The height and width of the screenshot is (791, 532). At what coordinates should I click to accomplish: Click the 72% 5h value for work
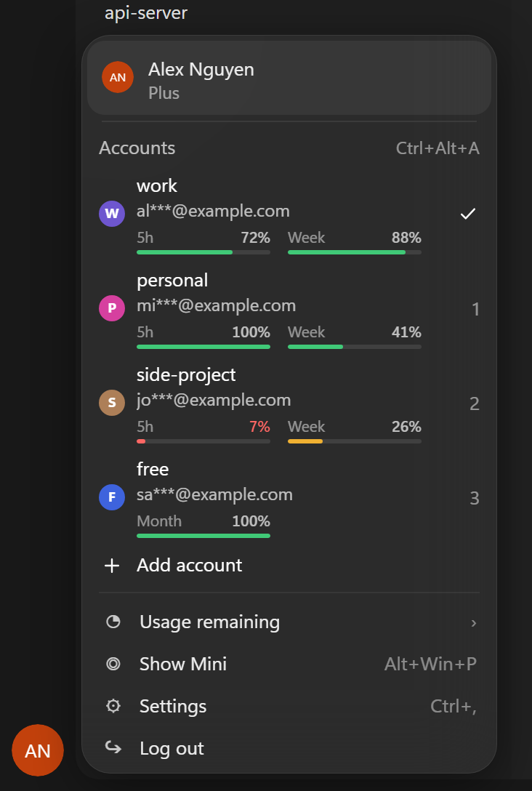pos(256,238)
